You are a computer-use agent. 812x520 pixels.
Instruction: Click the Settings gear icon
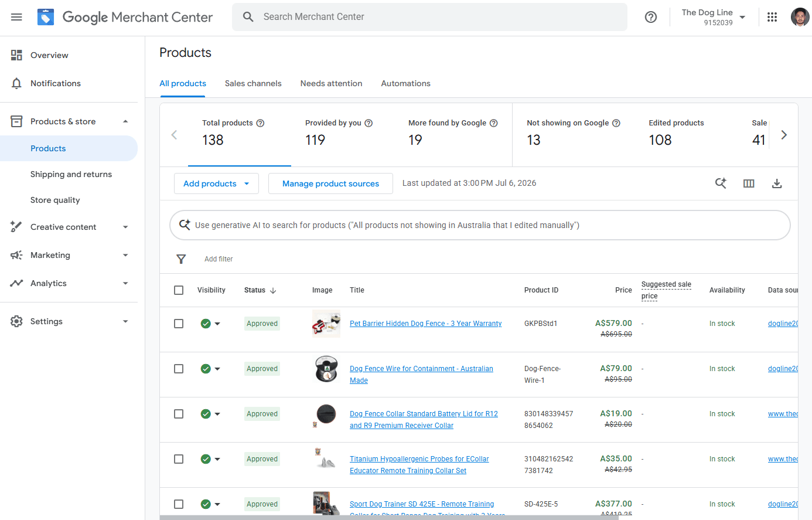pyautogui.click(x=16, y=321)
